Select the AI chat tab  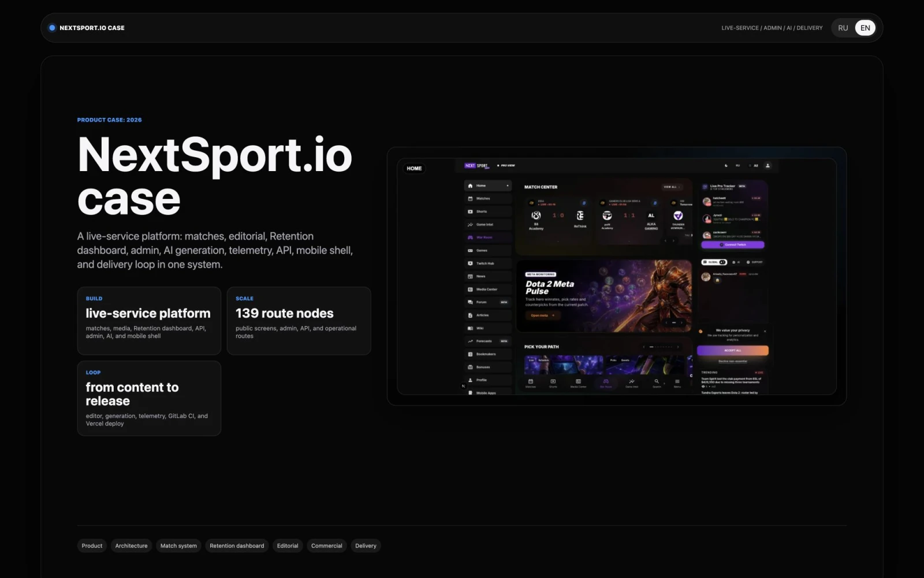click(736, 262)
